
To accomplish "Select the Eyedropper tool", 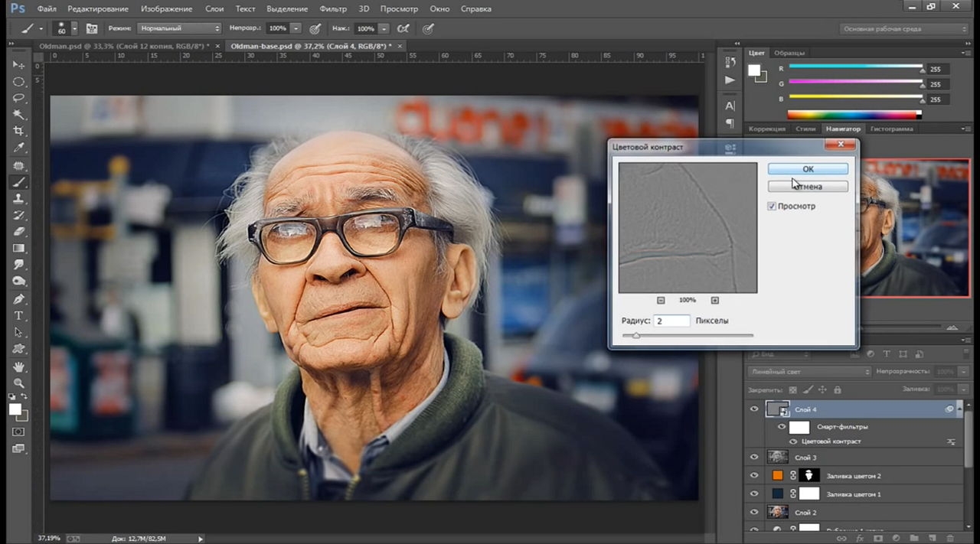I will coord(19,148).
